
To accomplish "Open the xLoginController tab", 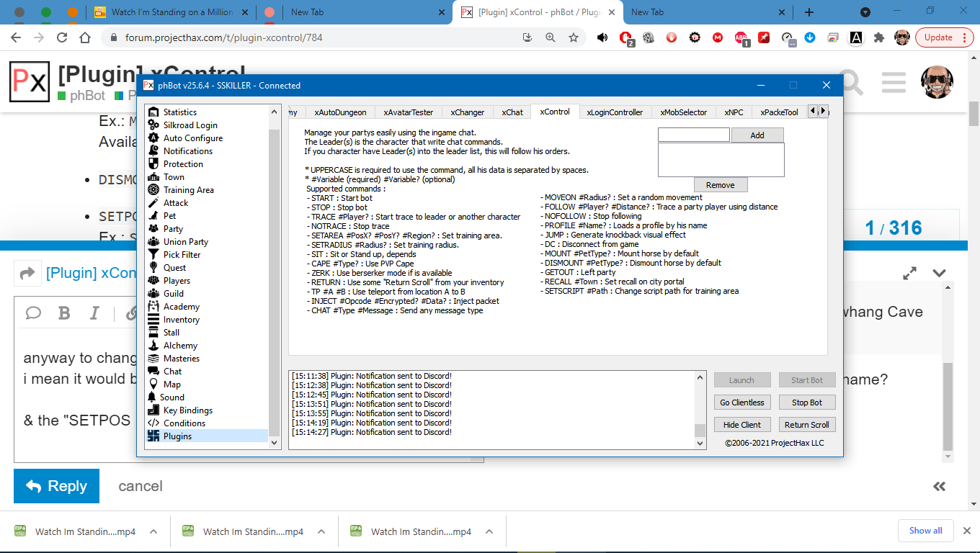I will (615, 112).
